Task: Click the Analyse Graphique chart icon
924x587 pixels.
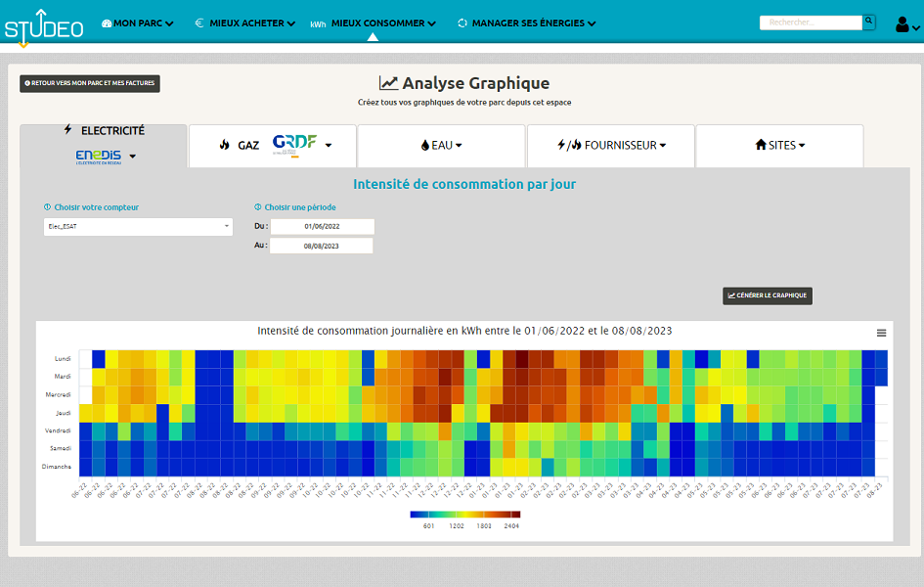Action: tap(388, 83)
